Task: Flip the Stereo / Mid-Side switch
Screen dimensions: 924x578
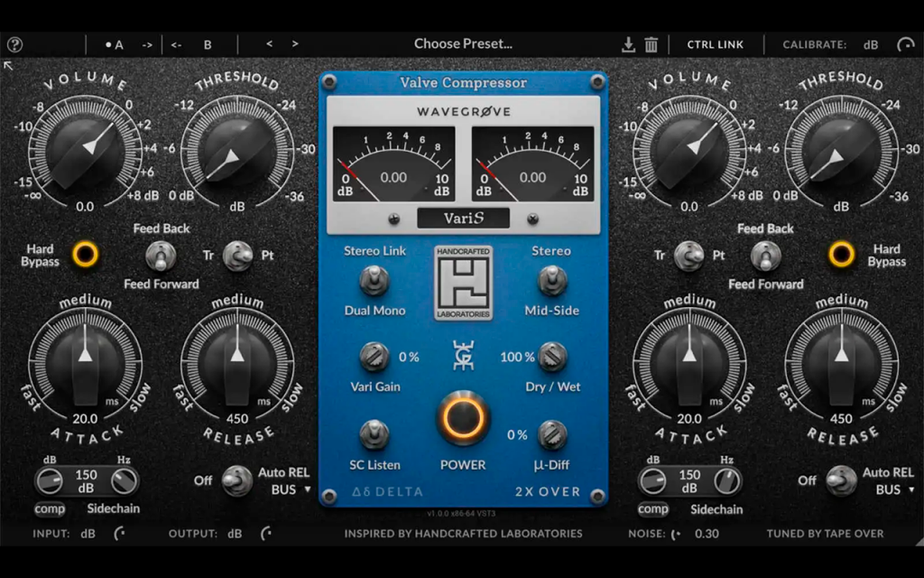Action: point(552,281)
